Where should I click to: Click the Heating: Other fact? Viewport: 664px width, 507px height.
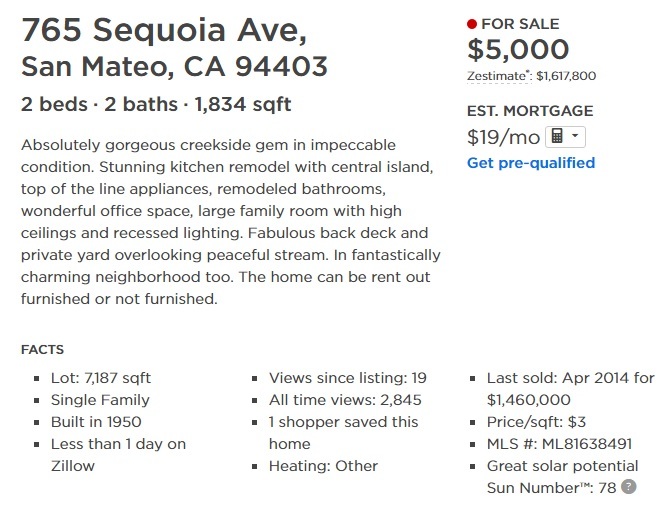coord(324,466)
